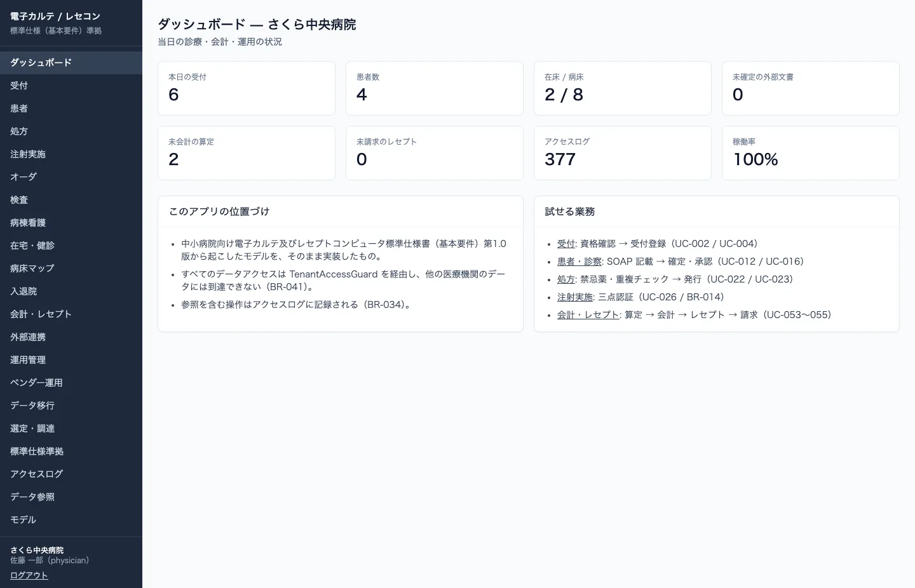
Task: Click the 試せる業務 panel heading
Action: tap(570, 211)
